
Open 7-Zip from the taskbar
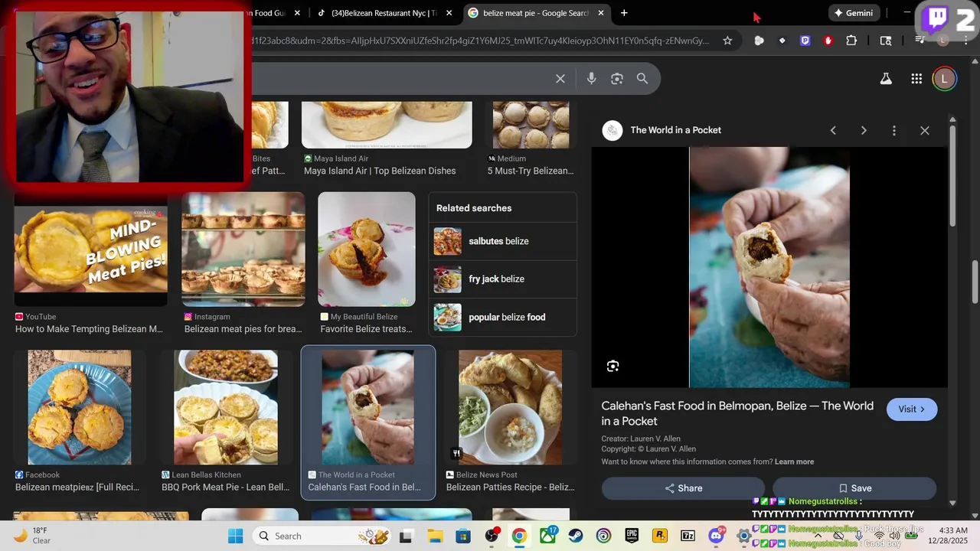coord(688,536)
